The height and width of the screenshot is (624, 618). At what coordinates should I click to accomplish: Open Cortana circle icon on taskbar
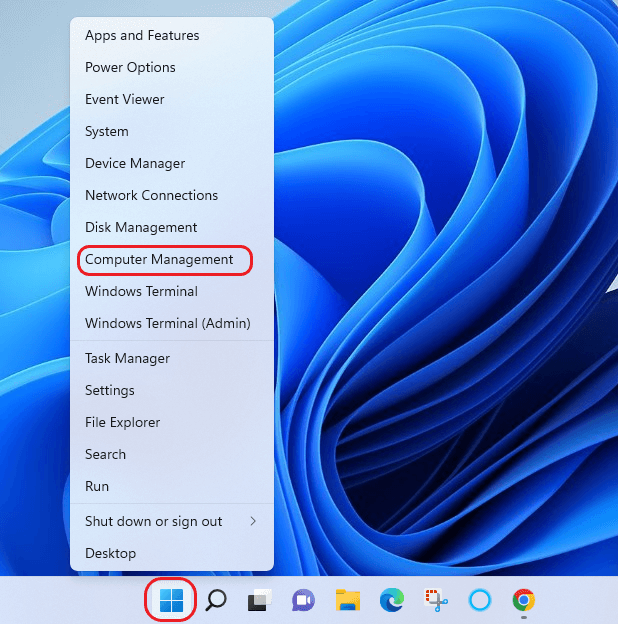tap(480, 600)
